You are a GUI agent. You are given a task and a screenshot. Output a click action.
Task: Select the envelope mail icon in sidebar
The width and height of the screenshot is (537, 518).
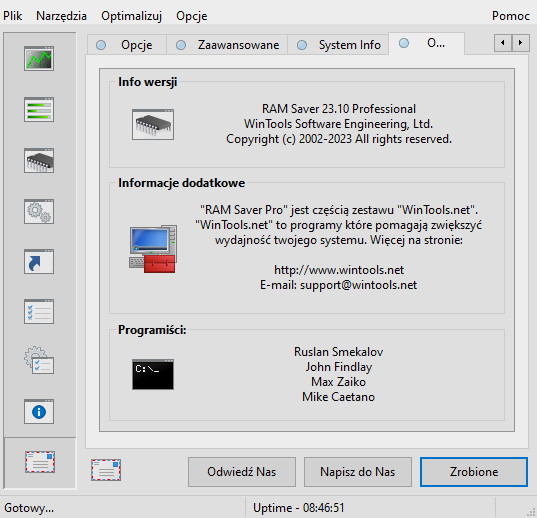click(x=40, y=462)
